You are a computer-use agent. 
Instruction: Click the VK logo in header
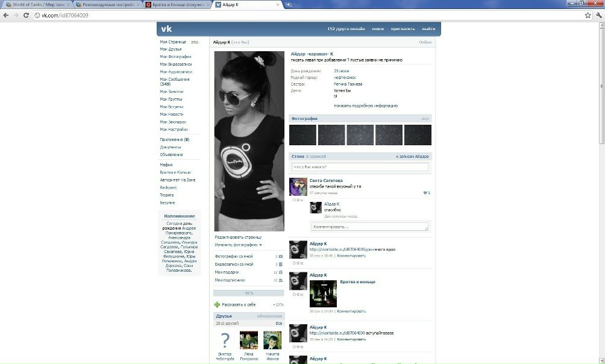point(166,29)
